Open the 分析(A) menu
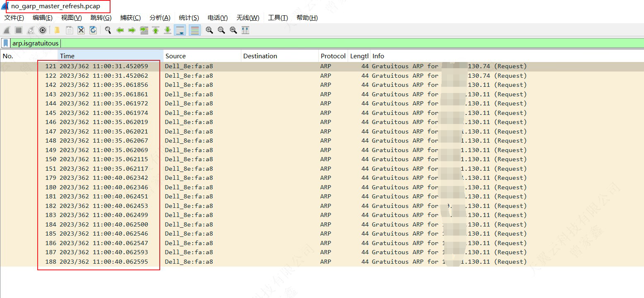644x298 pixels. (x=160, y=18)
